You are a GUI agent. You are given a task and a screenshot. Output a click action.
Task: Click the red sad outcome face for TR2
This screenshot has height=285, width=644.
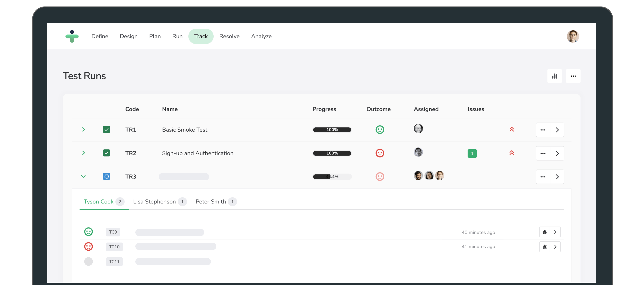tap(380, 153)
